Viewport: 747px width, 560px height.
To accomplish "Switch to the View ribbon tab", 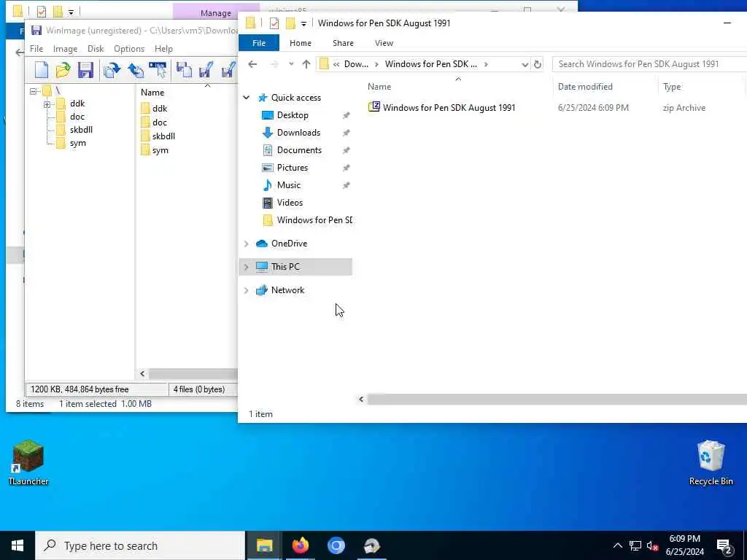I will (384, 43).
